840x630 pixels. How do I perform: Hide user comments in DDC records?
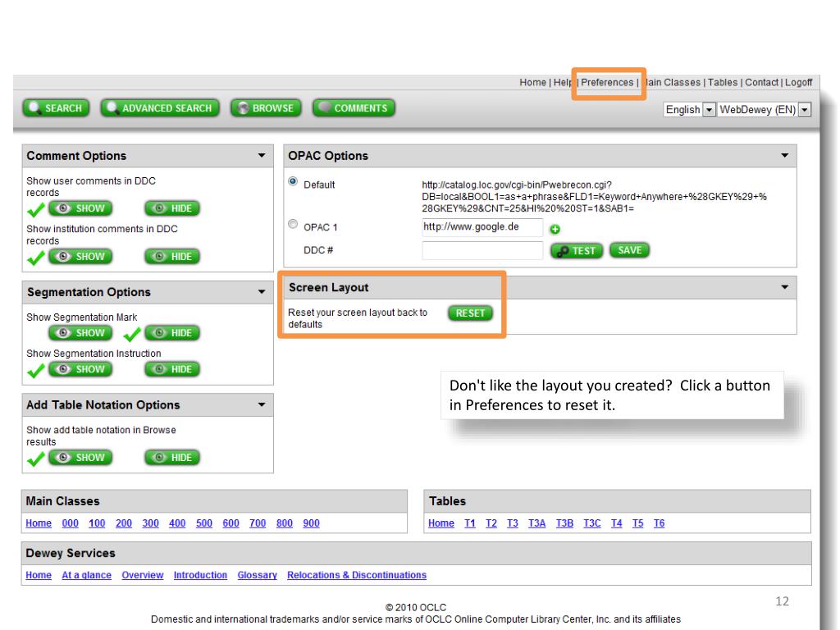pyautogui.click(x=172, y=208)
